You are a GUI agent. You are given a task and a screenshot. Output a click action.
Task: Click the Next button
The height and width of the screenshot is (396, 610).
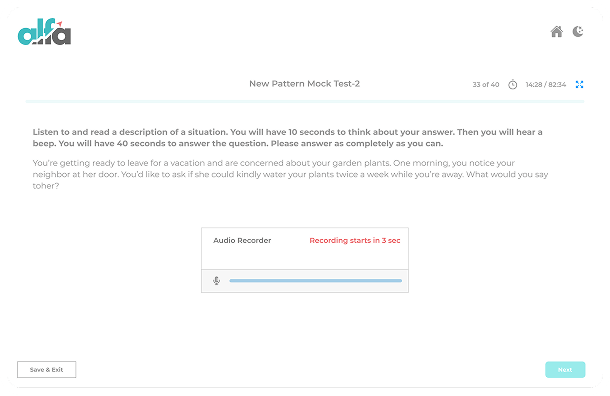pos(565,370)
